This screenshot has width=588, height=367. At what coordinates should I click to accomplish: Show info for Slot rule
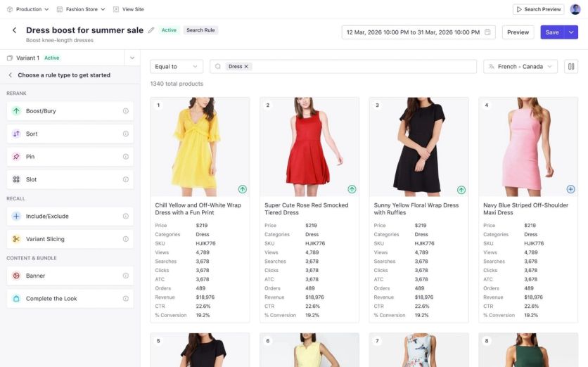126,179
